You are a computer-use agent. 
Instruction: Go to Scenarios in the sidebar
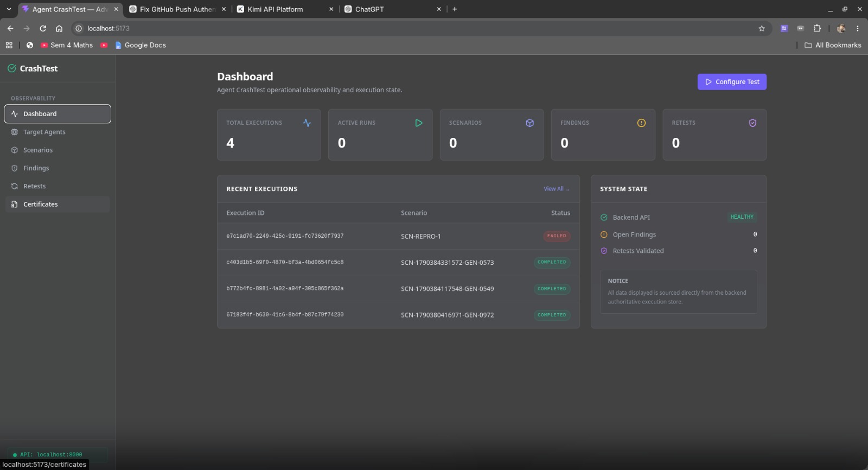58,150
